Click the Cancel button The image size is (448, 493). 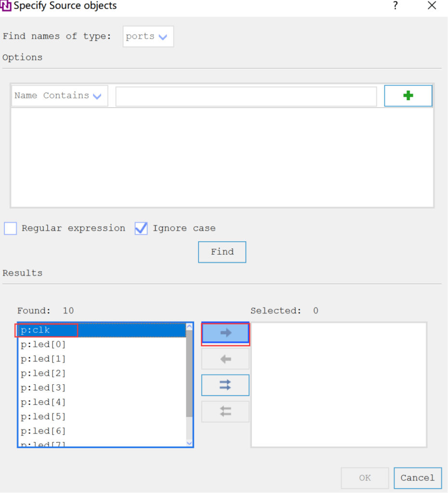417,478
